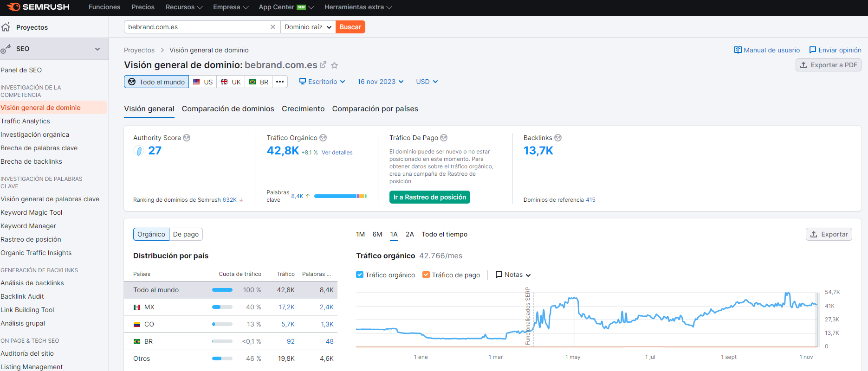868x371 pixels.
Task: Mark the domain as a favorite with the star icon
Action: click(x=334, y=65)
